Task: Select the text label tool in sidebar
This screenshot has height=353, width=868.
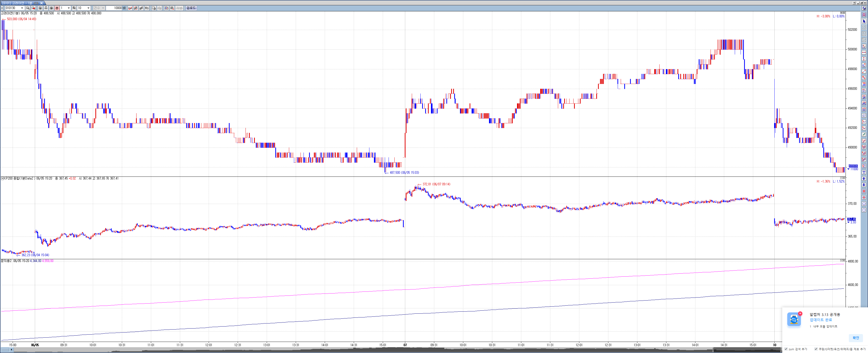Action: 864,172
